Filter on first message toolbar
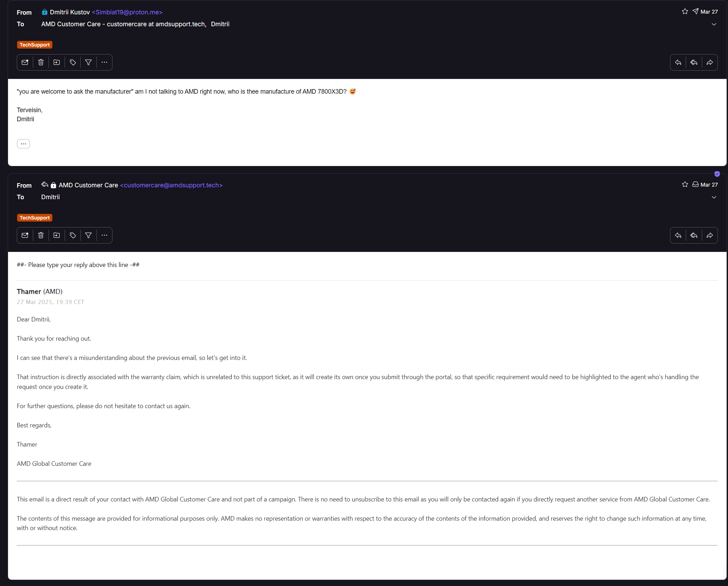Screen dimensions: 728x586 click(88, 63)
